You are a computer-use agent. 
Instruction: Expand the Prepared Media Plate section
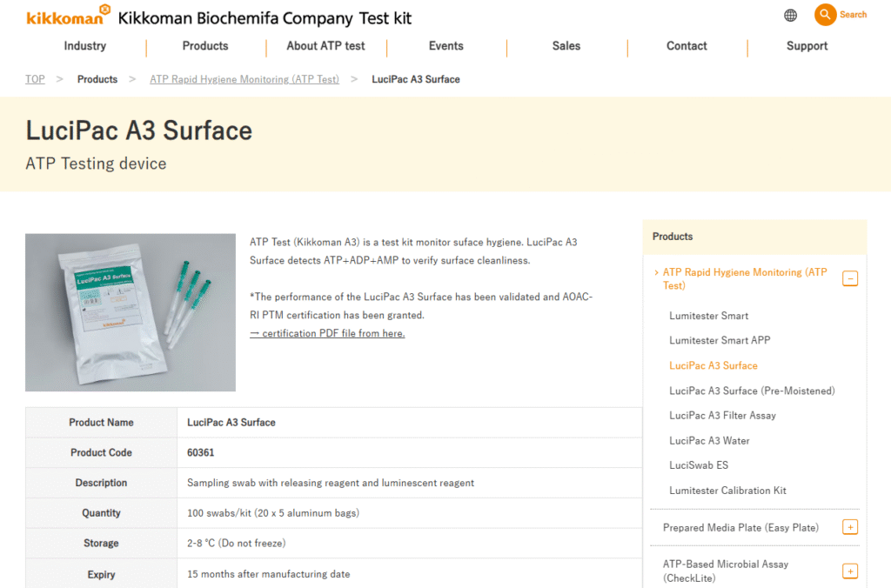[x=850, y=527]
